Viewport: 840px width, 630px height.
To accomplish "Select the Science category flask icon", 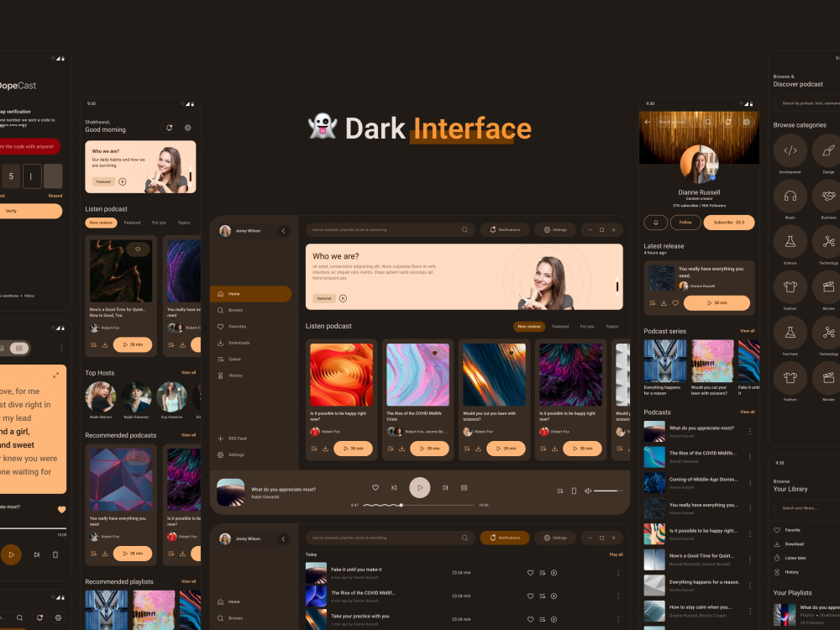I will pos(790,242).
